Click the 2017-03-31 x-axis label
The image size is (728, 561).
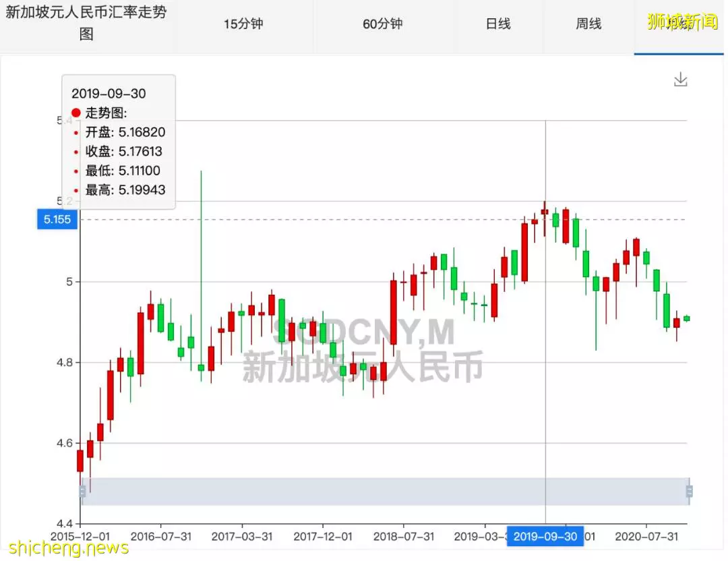click(x=241, y=536)
